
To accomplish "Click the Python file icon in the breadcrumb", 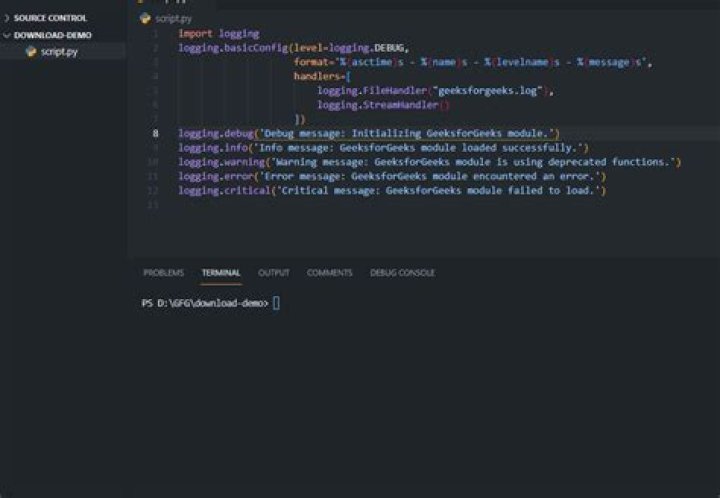I will click(145, 18).
